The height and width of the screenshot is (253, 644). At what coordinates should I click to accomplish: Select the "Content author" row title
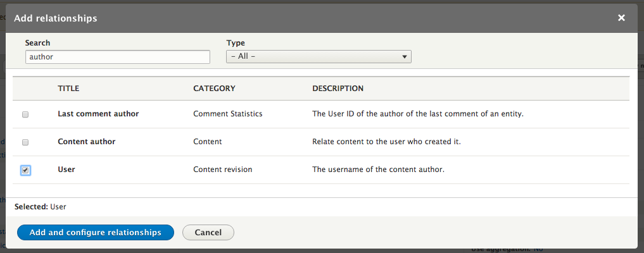87,142
